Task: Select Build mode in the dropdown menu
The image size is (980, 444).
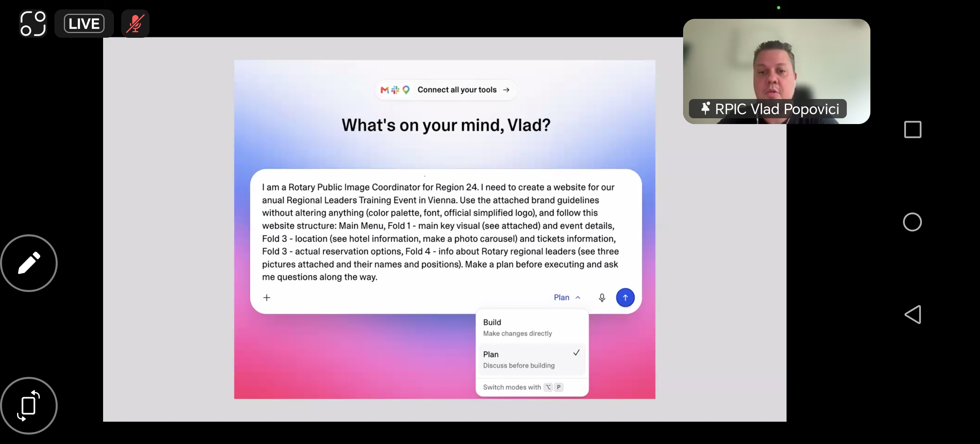Action: [532, 327]
